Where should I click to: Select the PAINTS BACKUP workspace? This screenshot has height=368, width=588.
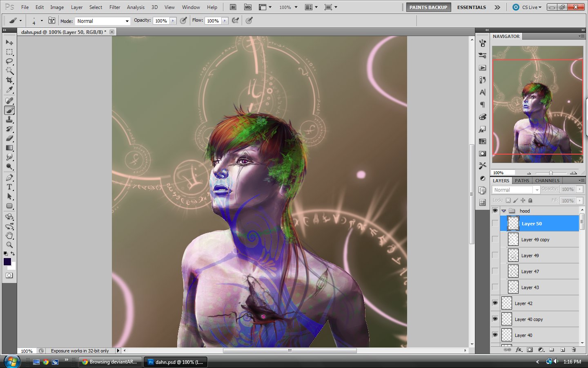tap(428, 7)
